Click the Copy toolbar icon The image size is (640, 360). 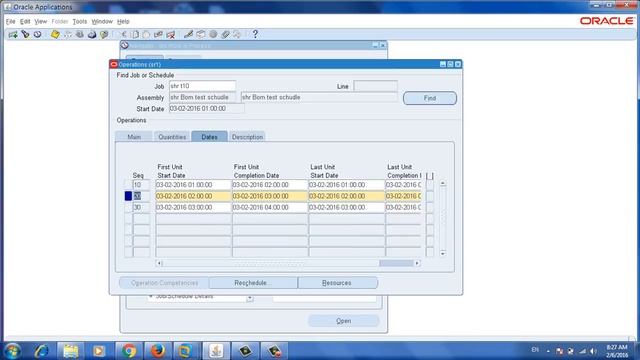(135, 35)
